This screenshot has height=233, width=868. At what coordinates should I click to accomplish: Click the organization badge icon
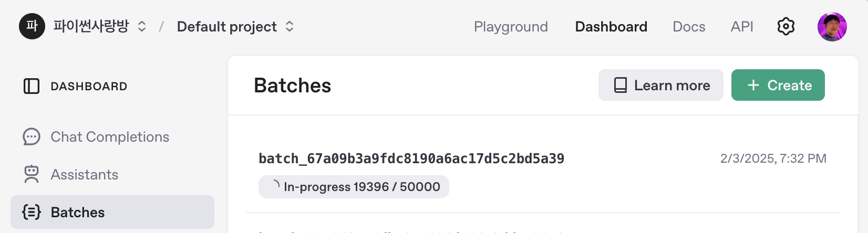click(x=32, y=26)
